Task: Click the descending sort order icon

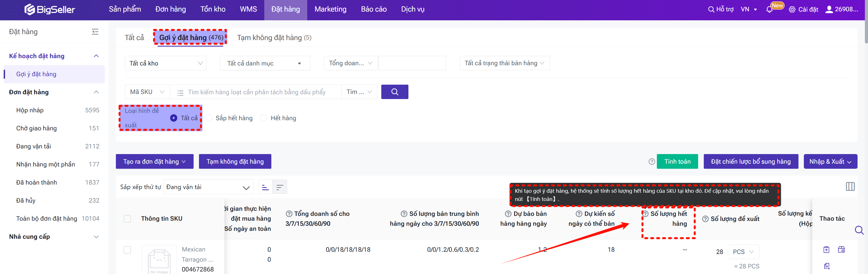Action: tap(280, 187)
